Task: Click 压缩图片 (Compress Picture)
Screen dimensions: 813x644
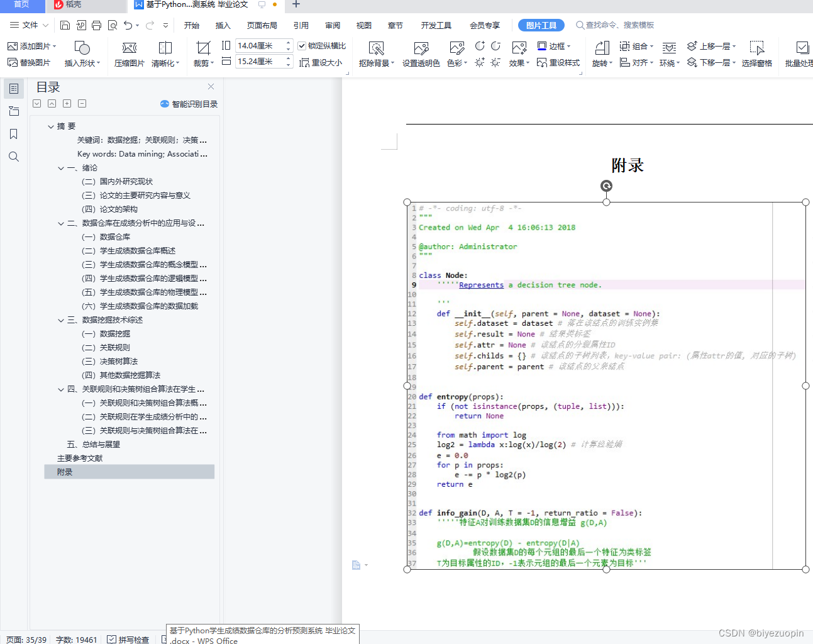Action: (130, 54)
